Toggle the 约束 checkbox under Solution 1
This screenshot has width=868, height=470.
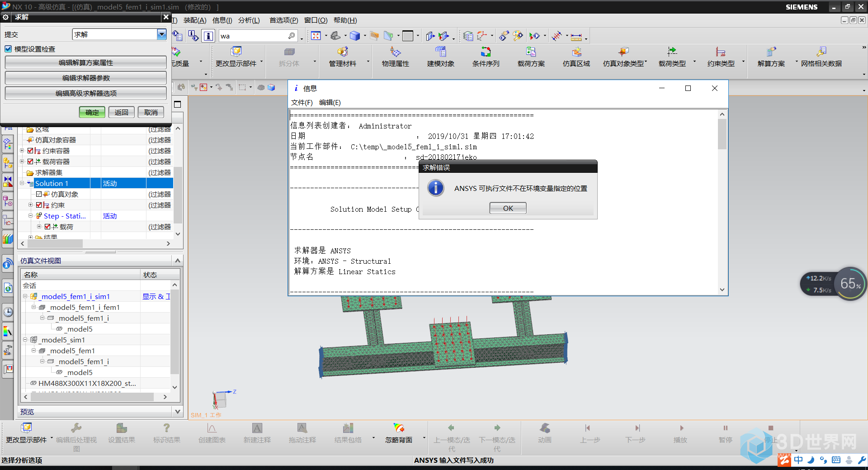tap(39, 205)
